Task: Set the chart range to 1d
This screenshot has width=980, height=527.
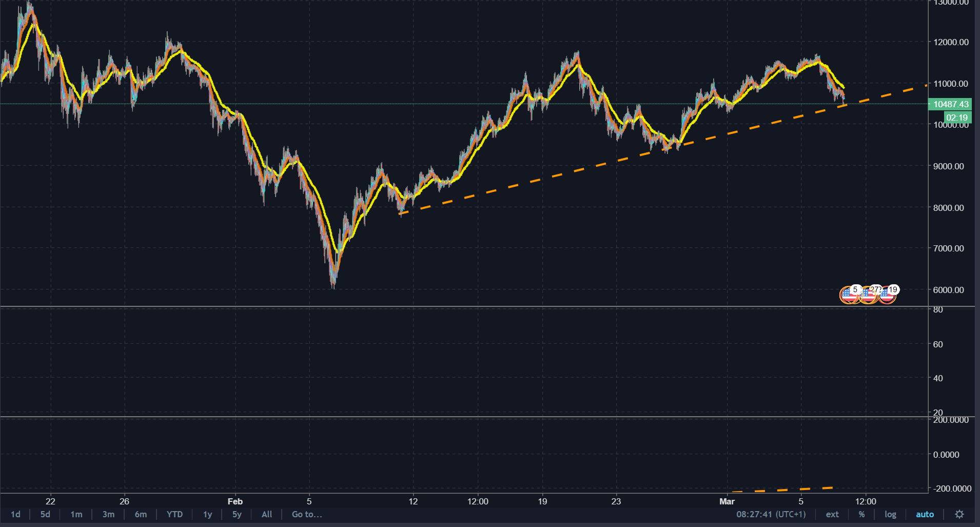Action: [x=15, y=514]
